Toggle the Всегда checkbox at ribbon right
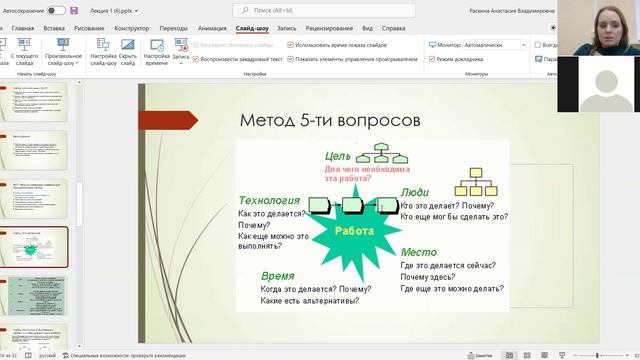This screenshot has height=360, width=640. (x=538, y=45)
